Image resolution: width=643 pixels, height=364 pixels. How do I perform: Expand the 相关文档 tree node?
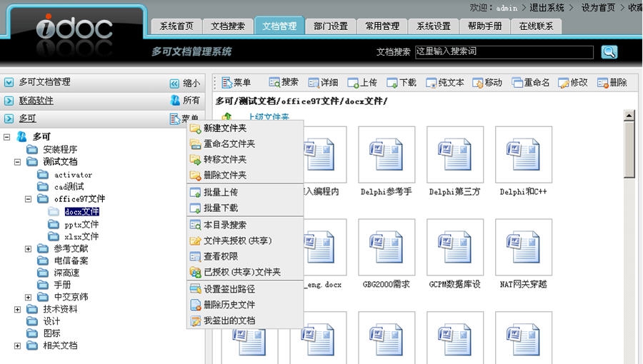[x=17, y=345]
